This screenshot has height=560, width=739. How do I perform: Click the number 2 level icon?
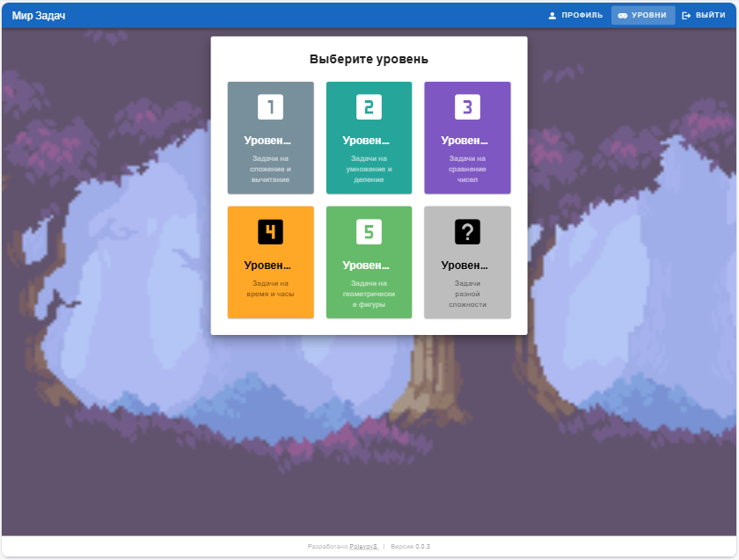tap(369, 107)
